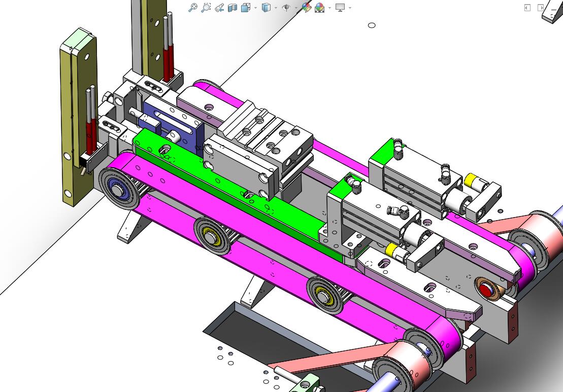Image resolution: width=563 pixels, height=392 pixels.
Task: Click the Zoom to Fit icon
Action: 193,8
